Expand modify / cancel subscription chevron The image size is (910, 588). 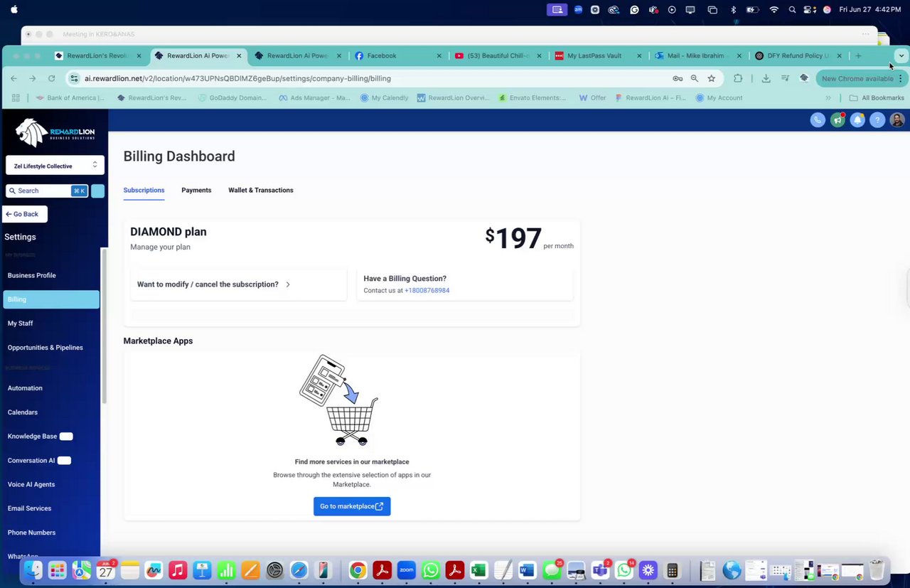tap(288, 284)
